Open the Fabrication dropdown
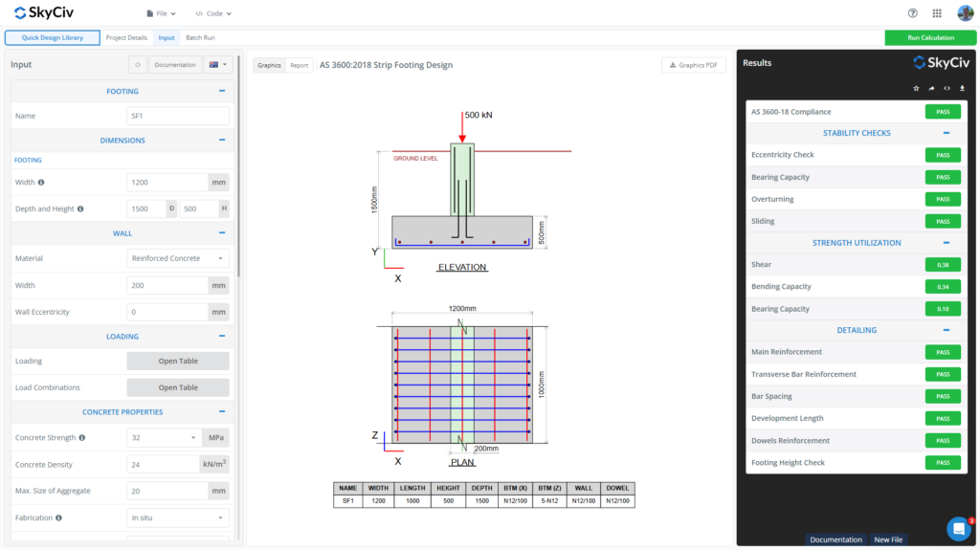Image resolution: width=980 pixels, height=550 pixels. click(x=177, y=517)
